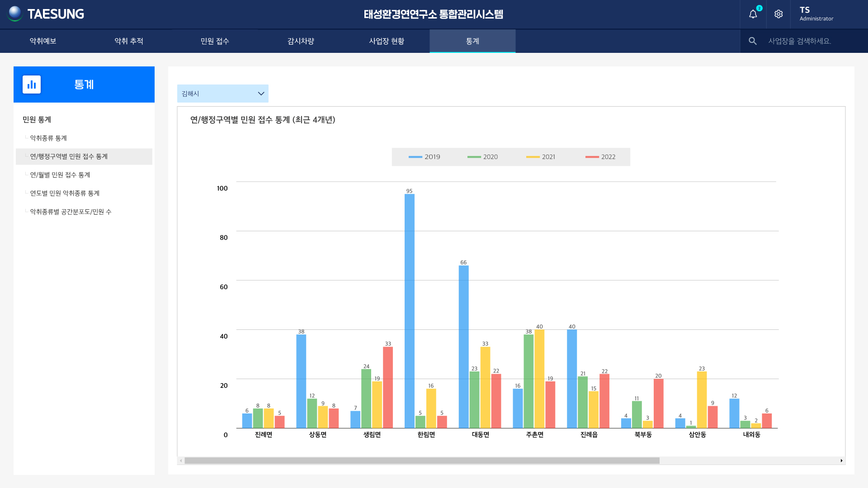Click the 대동면 2021 bar valued 33
The width and height of the screenshot is (868, 488).
pos(486,388)
